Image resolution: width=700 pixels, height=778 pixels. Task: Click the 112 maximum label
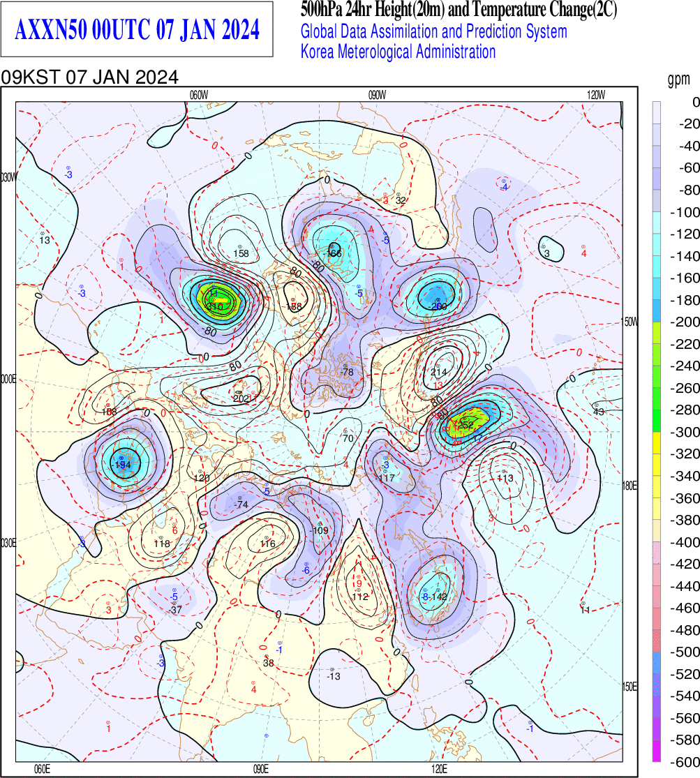coord(360,597)
